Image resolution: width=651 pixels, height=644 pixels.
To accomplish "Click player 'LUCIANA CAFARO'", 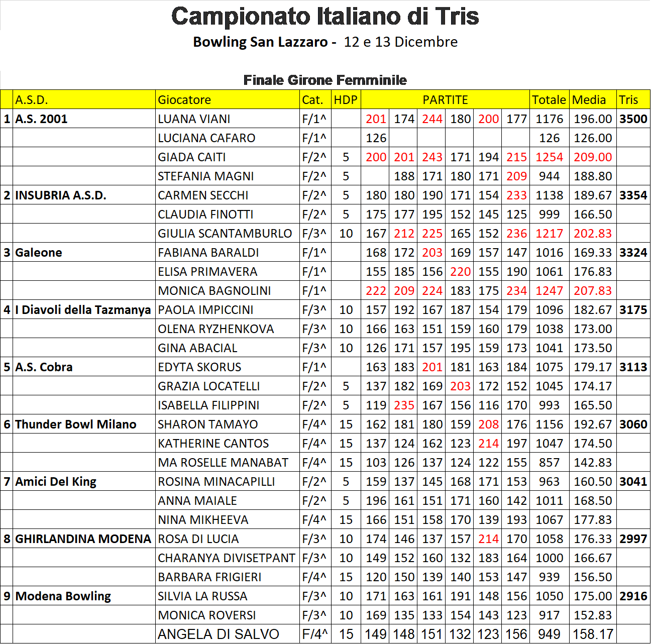I will (x=206, y=138).
